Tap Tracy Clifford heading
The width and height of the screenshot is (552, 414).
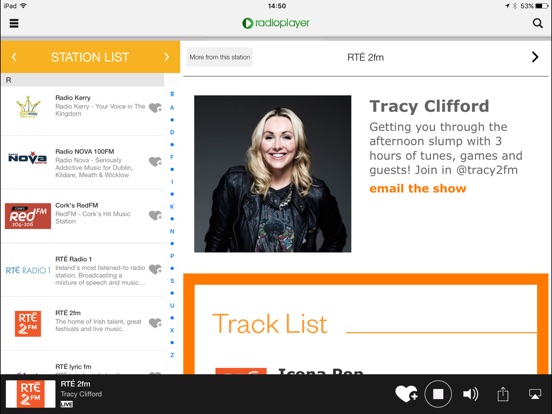(429, 106)
